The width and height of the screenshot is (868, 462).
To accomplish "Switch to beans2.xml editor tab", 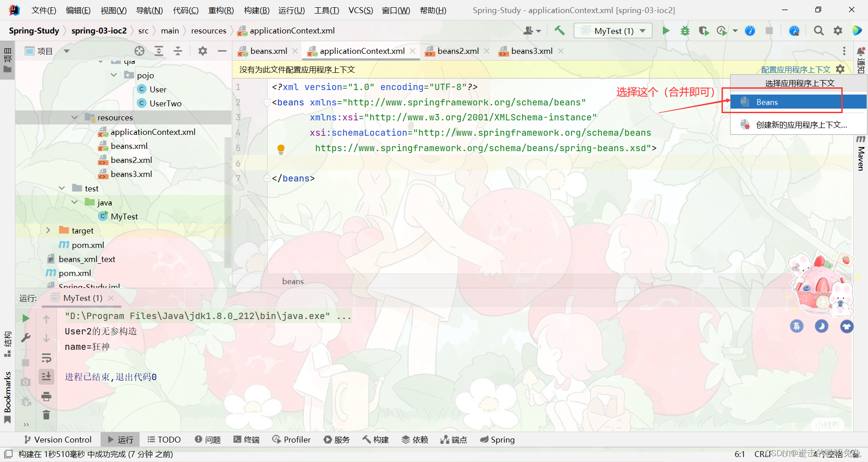I will point(458,51).
